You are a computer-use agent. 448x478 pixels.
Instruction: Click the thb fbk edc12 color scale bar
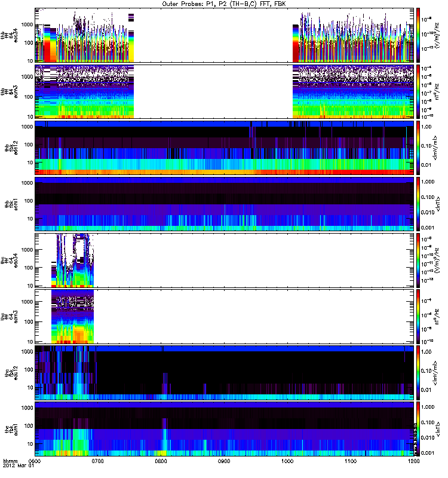click(x=419, y=147)
